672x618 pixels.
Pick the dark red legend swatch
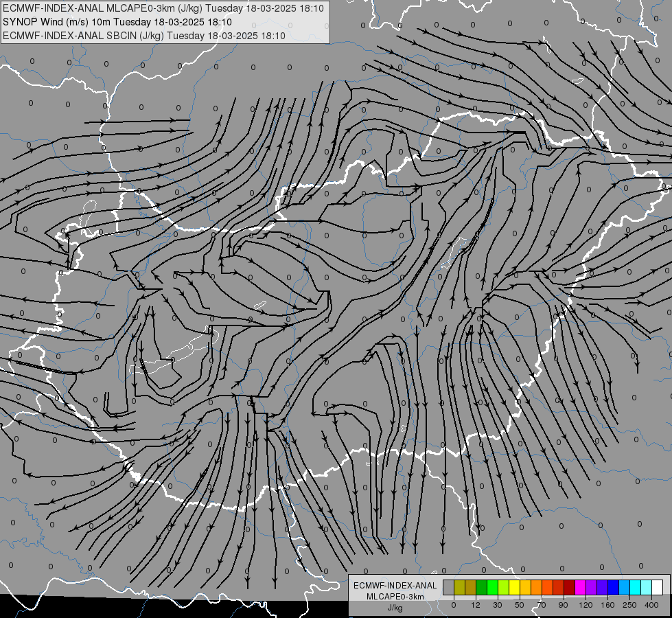pos(570,587)
